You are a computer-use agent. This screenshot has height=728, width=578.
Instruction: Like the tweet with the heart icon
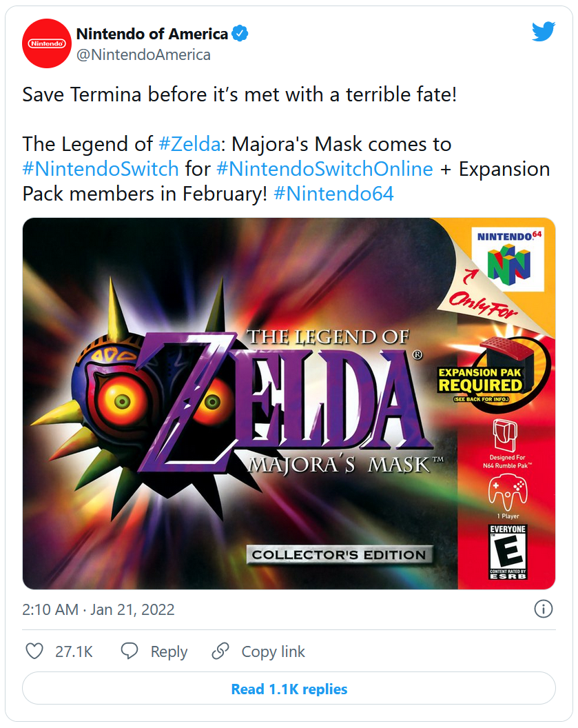(x=34, y=651)
